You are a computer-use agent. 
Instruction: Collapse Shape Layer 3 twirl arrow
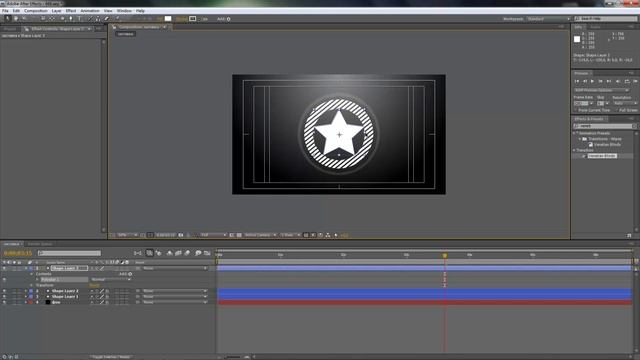pyautogui.click(x=26, y=268)
